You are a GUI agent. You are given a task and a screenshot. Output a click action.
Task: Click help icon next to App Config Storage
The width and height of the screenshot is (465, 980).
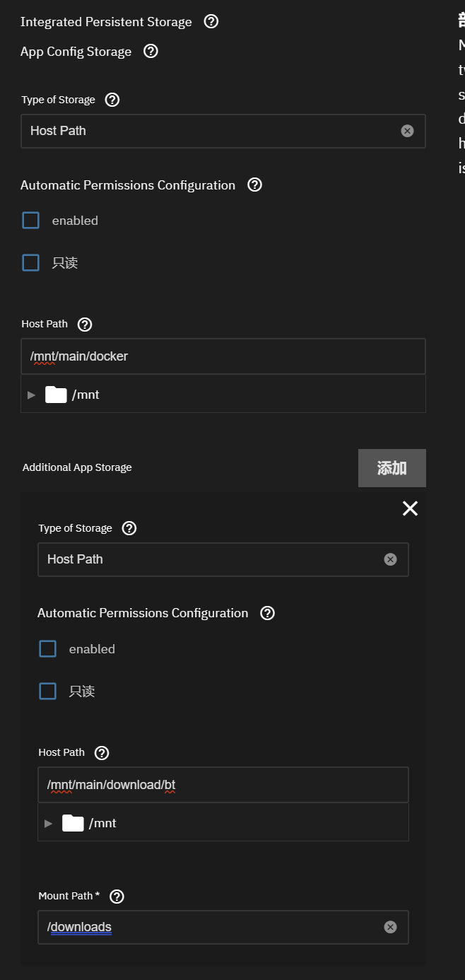point(151,51)
